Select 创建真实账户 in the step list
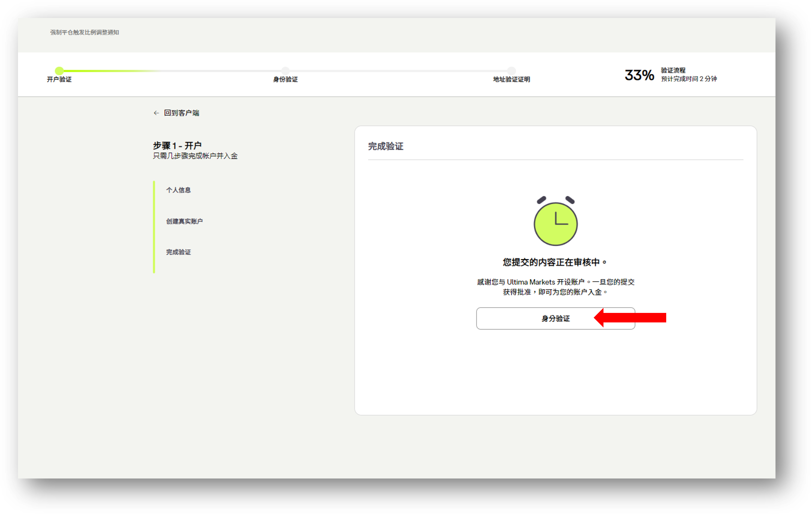 (x=184, y=221)
